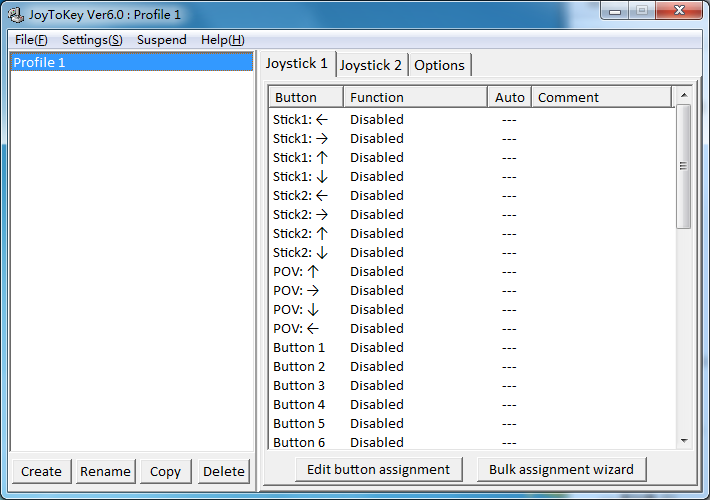This screenshot has width=710, height=500.
Task: Select the POV up arrow row
Action: 471,272
